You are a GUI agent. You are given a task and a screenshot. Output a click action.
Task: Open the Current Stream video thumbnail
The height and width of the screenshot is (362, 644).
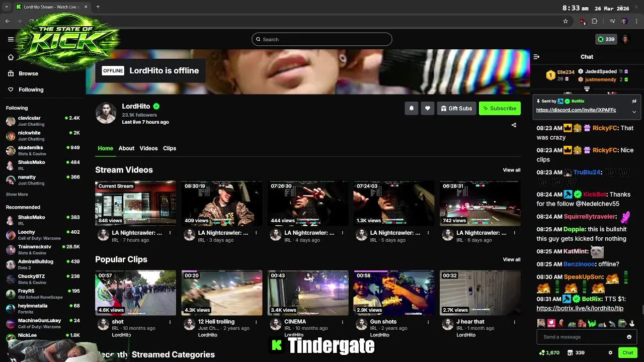click(136, 203)
